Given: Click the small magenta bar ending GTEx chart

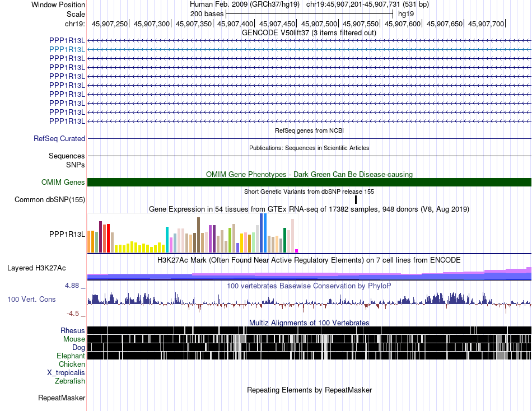Looking at the screenshot, I should 297,251.
